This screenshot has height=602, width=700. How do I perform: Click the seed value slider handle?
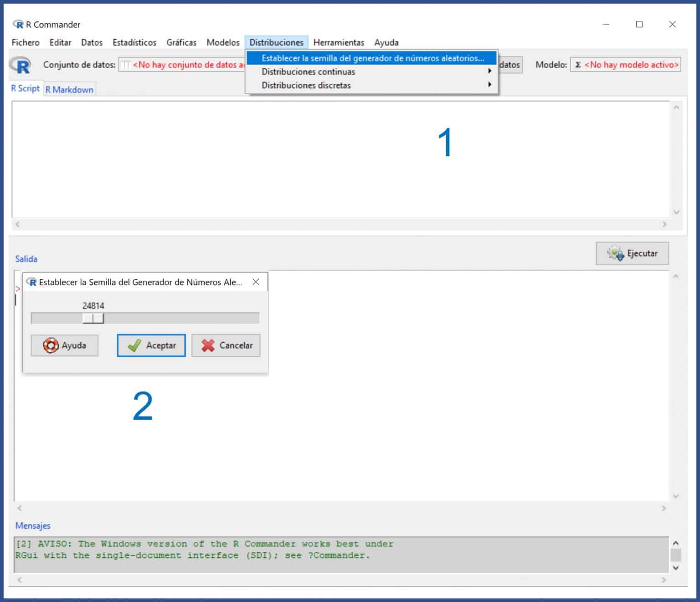(93, 318)
